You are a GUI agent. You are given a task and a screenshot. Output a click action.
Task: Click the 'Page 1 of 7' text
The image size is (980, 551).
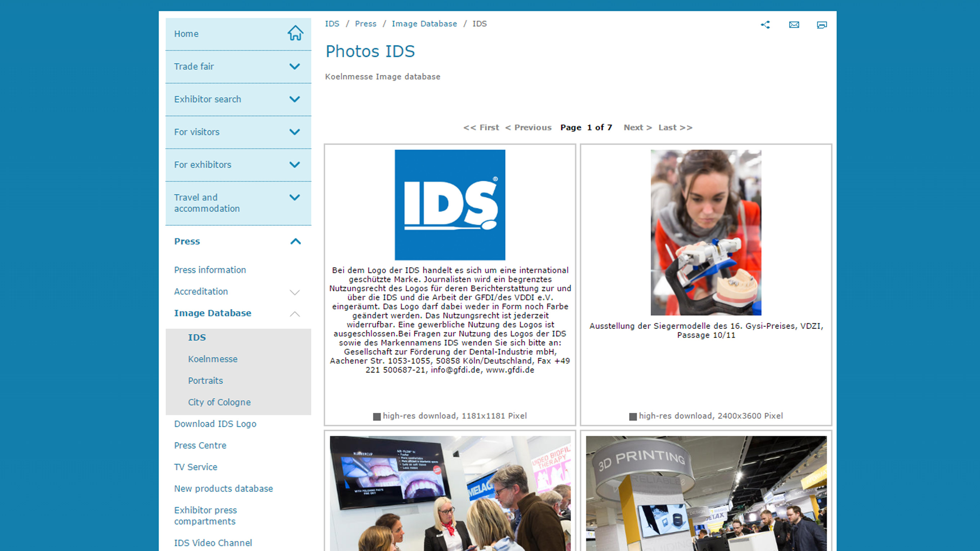click(586, 128)
